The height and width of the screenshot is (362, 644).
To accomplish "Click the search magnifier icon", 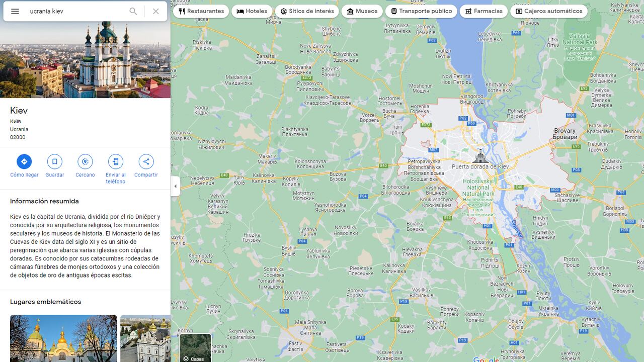I will pyautogui.click(x=133, y=11).
